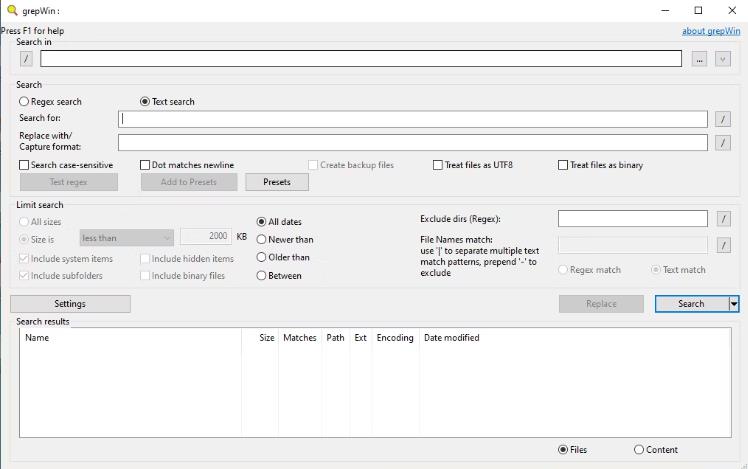
Task: Click the slash button left of Search in
Action: (x=26, y=59)
